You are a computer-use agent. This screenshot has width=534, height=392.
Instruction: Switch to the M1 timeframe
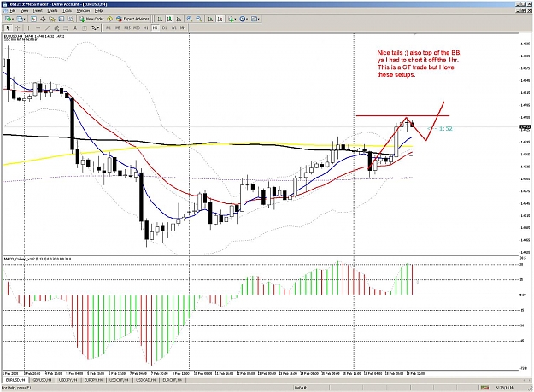pos(109,28)
